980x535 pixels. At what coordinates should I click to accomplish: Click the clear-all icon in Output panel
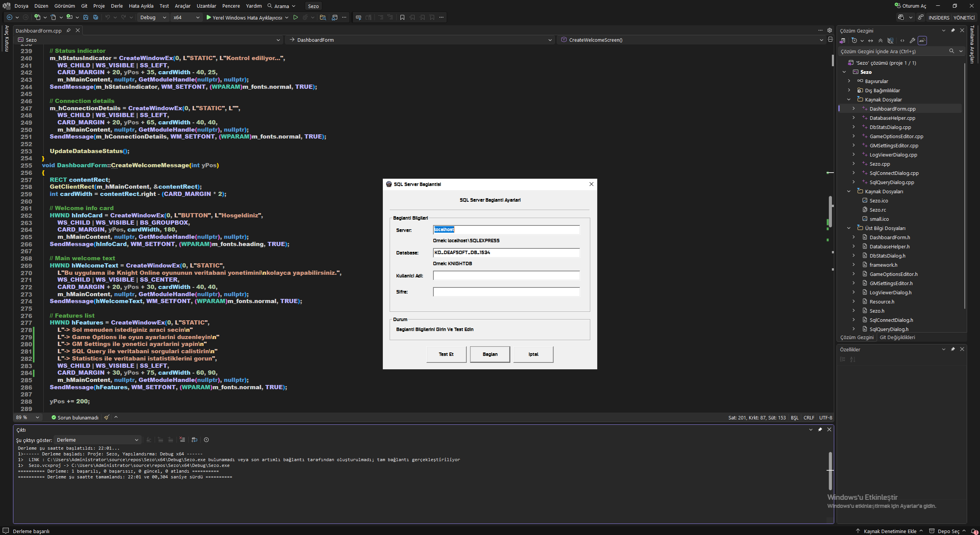(x=182, y=440)
